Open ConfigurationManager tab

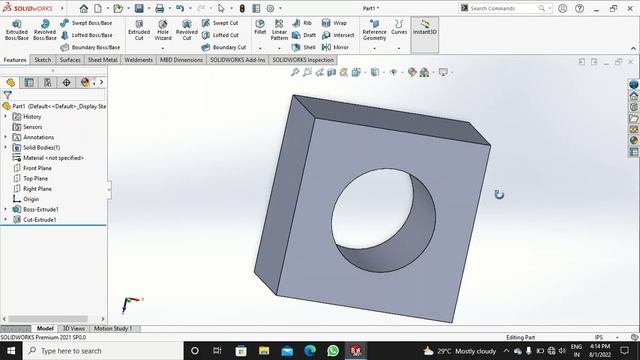[x=48, y=82]
